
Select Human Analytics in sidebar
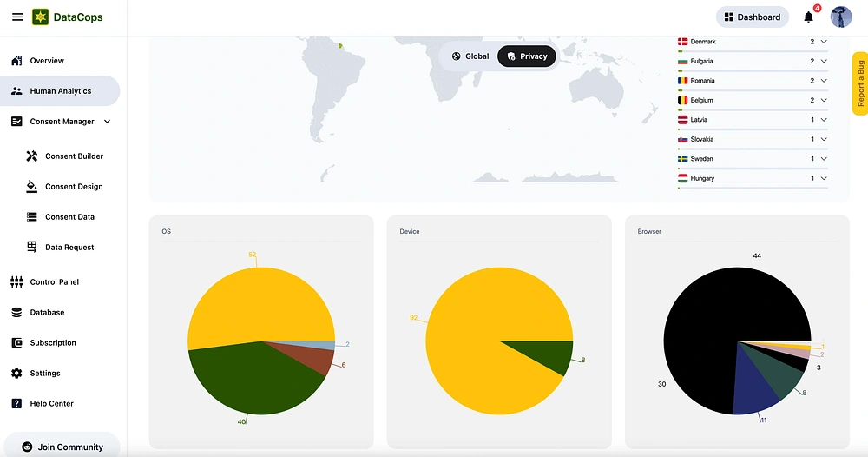(60, 91)
